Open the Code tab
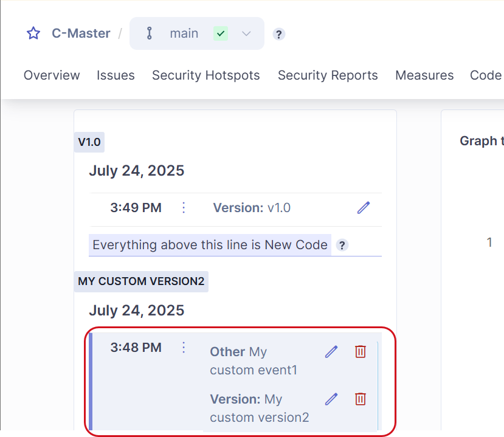 (485, 75)
